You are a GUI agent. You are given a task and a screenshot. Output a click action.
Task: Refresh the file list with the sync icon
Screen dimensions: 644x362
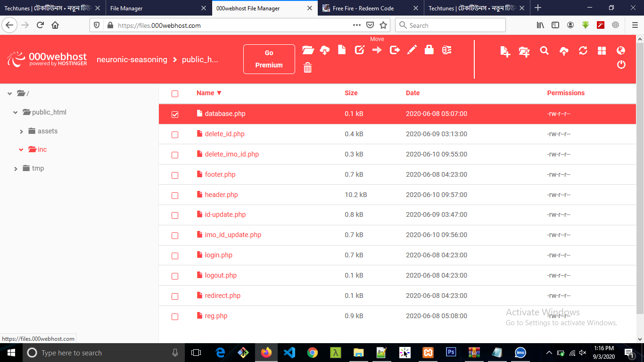coord(583,50)
